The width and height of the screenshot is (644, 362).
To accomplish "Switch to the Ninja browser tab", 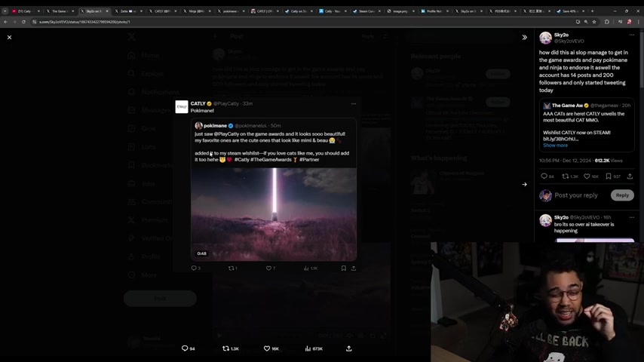I will 197,11.
